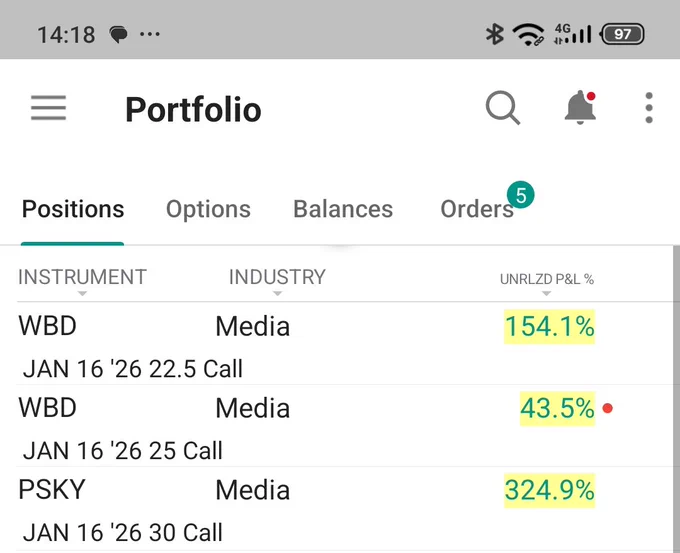This screenshot has height=553, width=680.
Task: Tap the Wi-Fi status icon
Action: coord(528,34)
